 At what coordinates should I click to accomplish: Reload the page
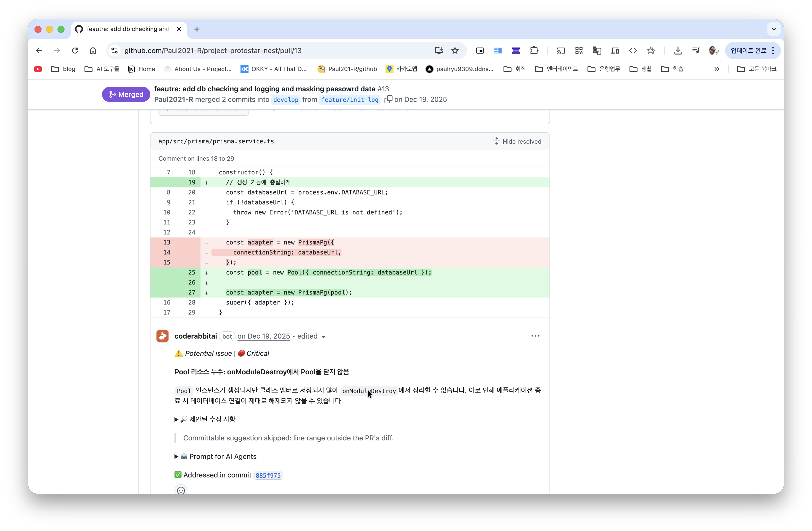[x=75, y=51]
